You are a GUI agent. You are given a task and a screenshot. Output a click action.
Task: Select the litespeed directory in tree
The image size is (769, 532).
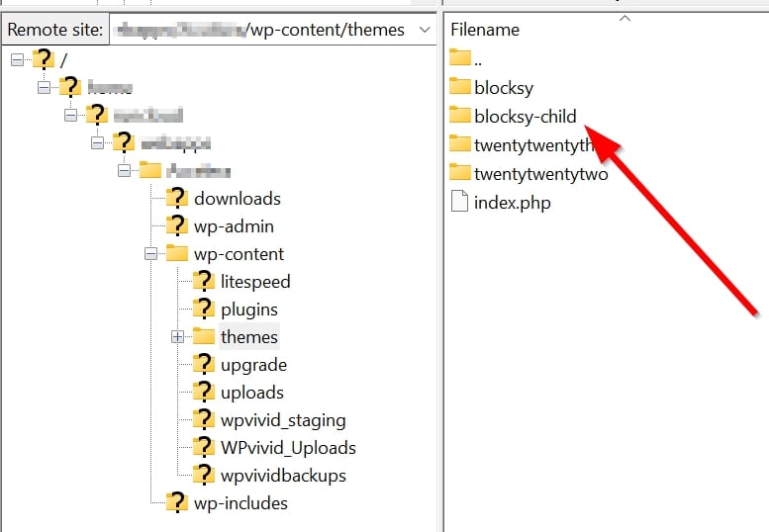[x=255, y=282]
